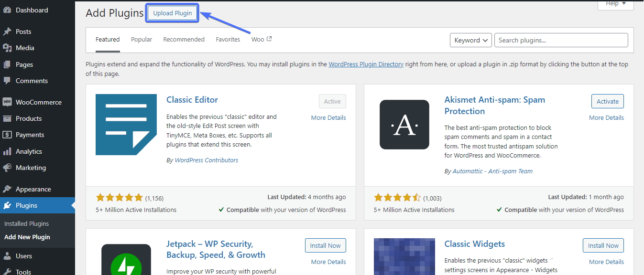Viewport: 644px width, 275px height.
Task: Open the Classic Widgets title link
Action: coord(475,244)
